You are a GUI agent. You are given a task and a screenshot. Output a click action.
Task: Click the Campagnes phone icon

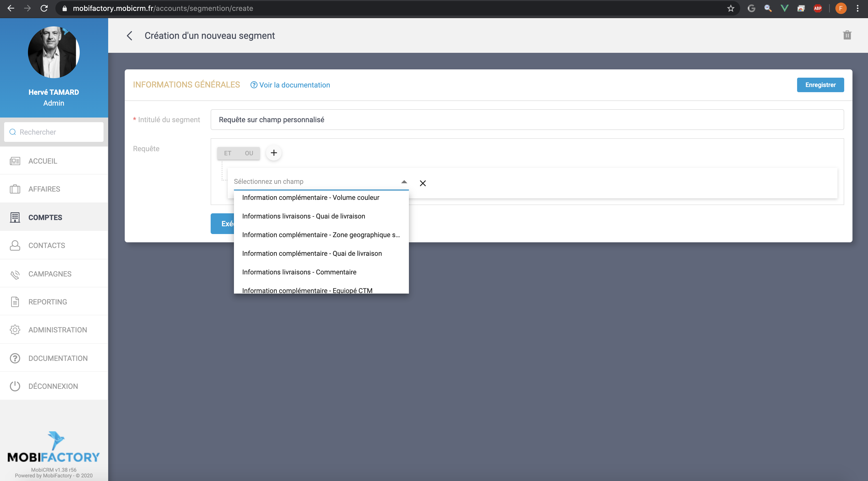pyautogui.click(x=15, y=274)
